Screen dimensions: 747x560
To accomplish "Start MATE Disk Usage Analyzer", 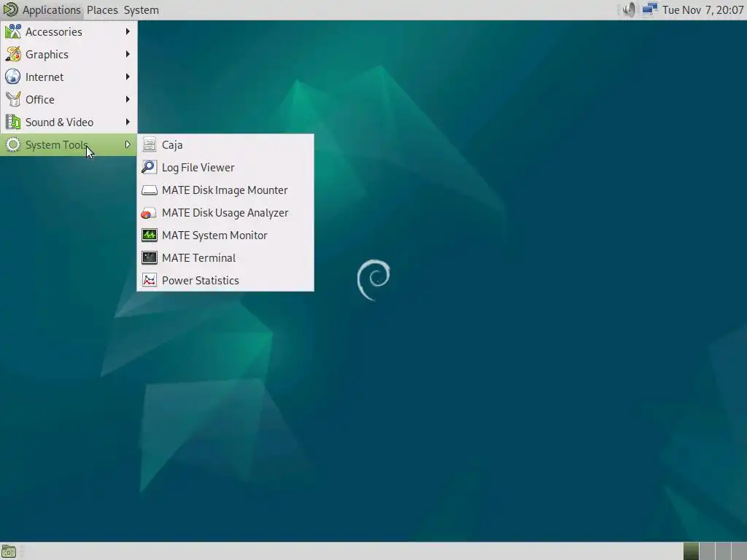I will click(x=225, y=213).
